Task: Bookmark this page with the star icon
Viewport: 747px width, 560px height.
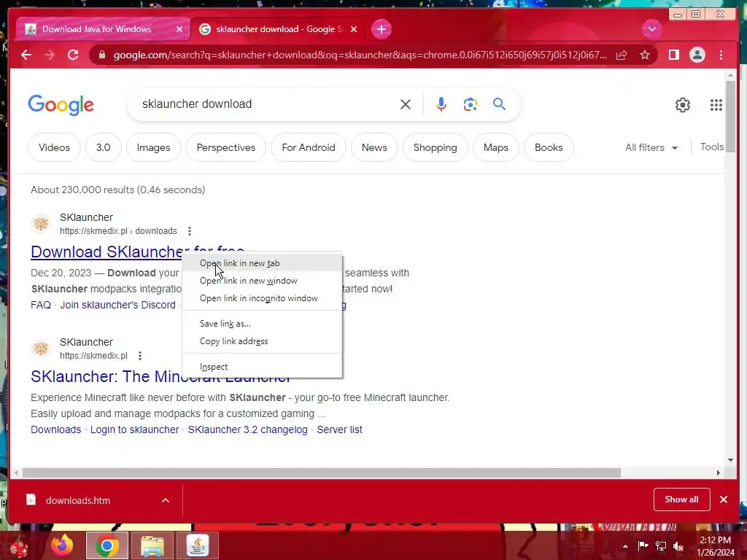Action: point(645,55)
